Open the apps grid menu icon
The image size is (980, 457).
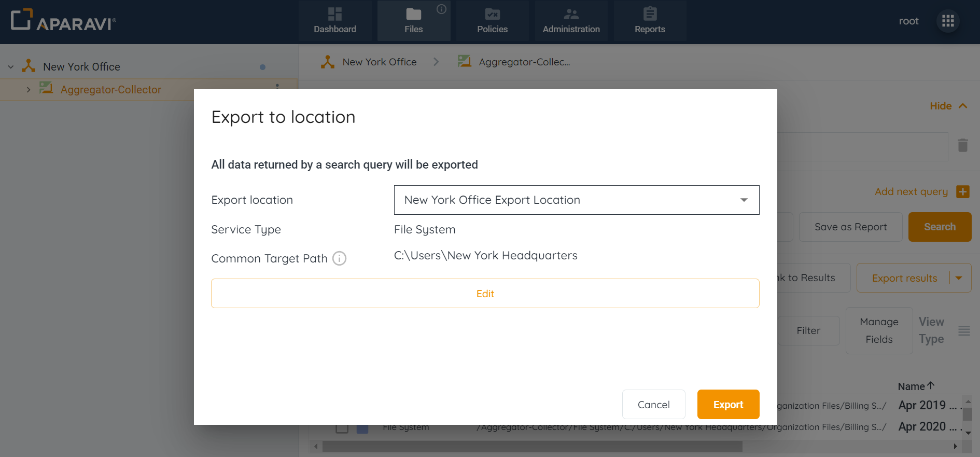(948, 21)
